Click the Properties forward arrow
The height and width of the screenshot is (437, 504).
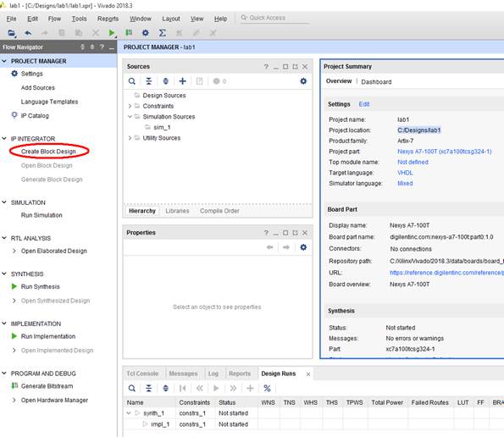[x=286, y=247]
